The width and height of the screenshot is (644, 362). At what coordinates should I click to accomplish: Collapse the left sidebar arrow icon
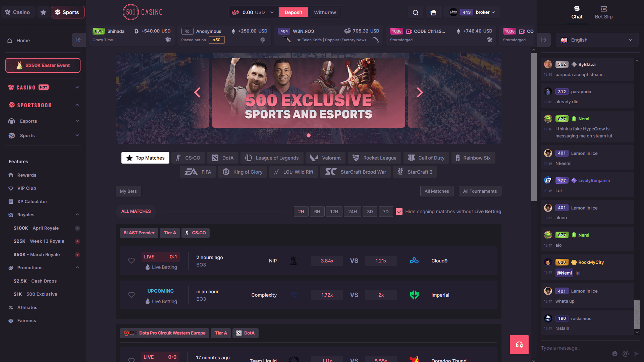[x=79, y=40]
